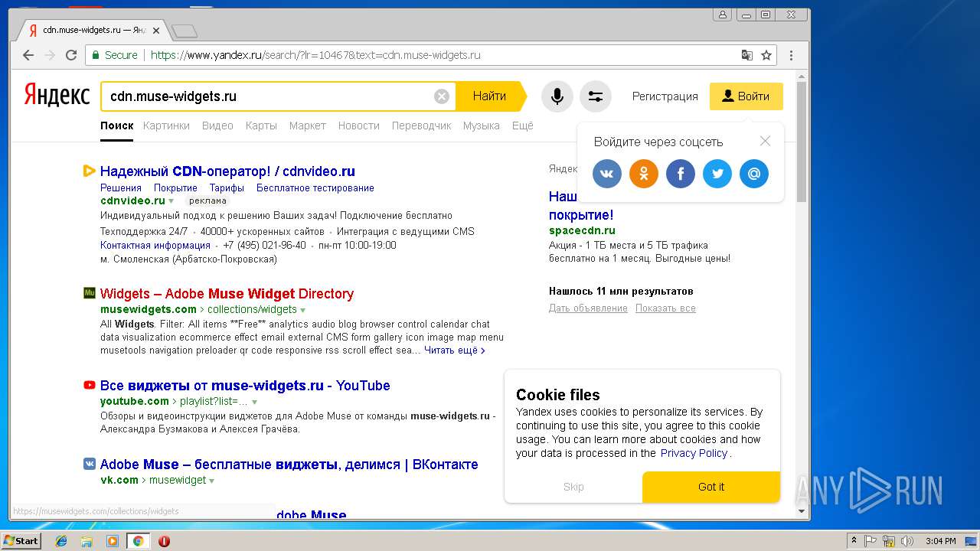Expand youtube.com result dropdown arrow
Image resolution: width=980 pixels, height=551 pixels.
254,402
